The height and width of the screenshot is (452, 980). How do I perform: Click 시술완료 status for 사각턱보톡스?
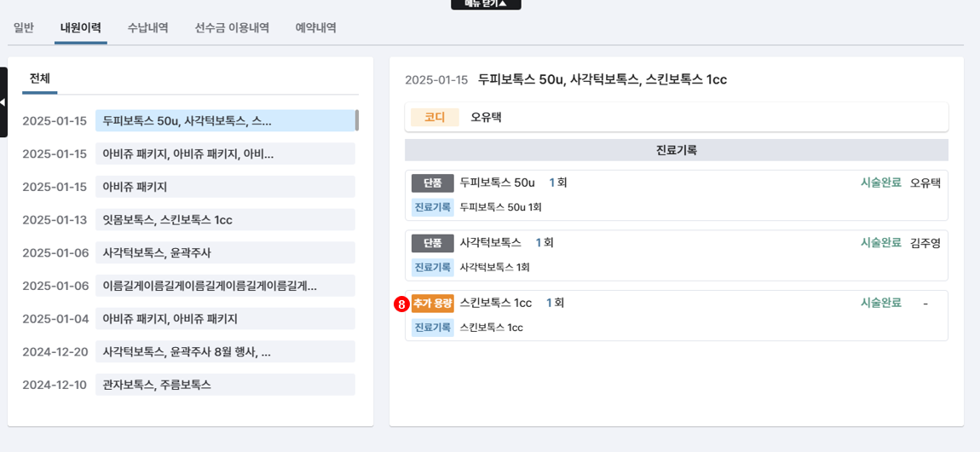click(x=880, y=243)
